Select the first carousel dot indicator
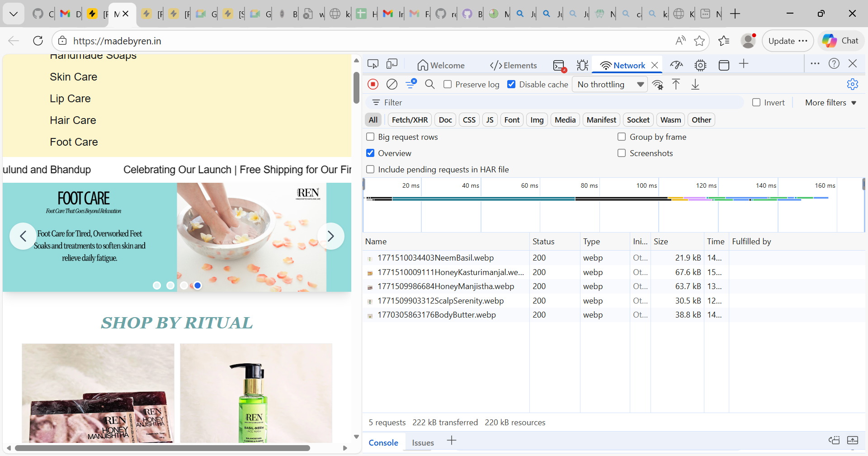The image size is (868, 456). [157, 285]
